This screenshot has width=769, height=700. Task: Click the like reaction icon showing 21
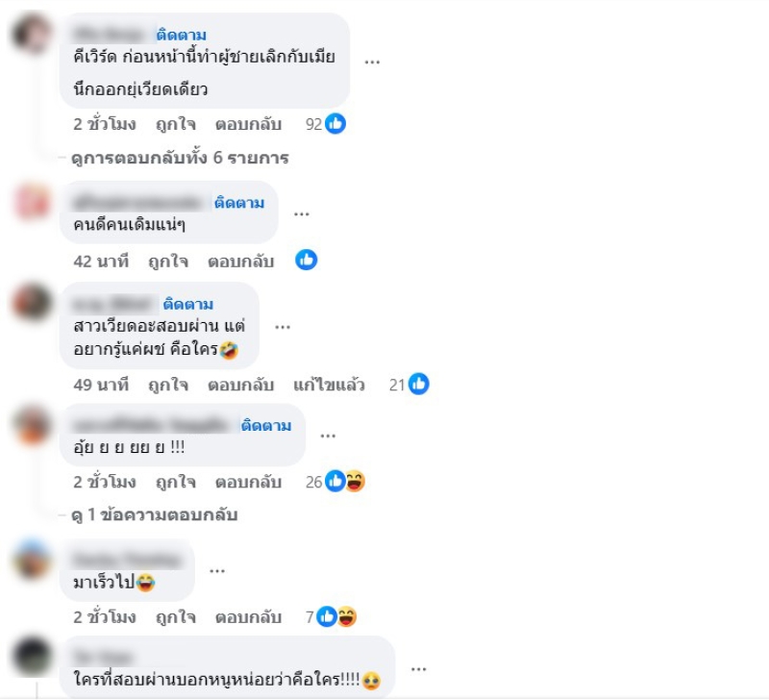(x=419, y=384)
